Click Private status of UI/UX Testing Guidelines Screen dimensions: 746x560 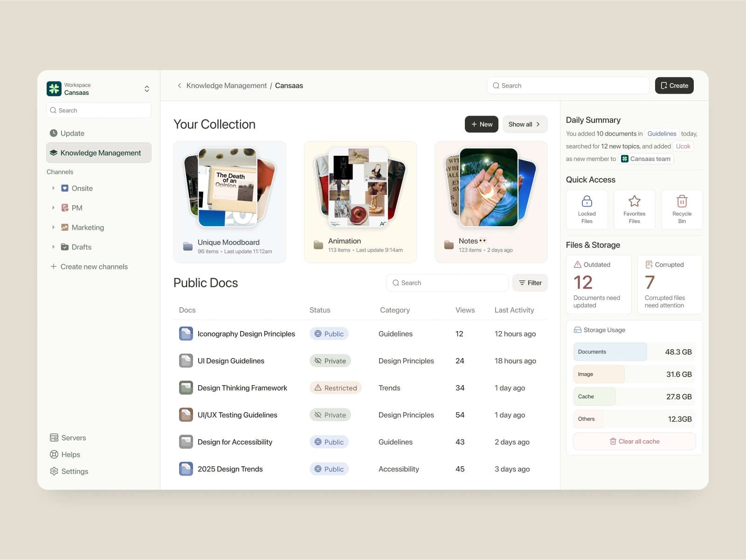(x=330, y=415)
